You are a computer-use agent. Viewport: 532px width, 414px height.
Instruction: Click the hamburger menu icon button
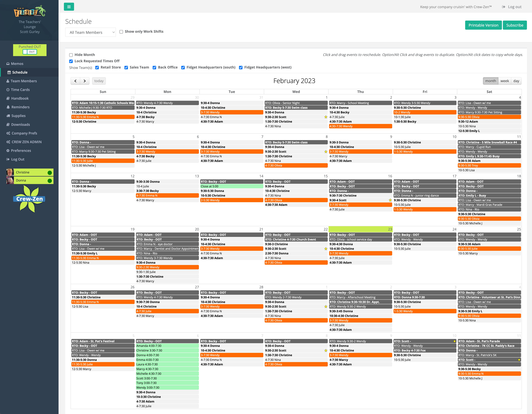(x=69, y=7)
